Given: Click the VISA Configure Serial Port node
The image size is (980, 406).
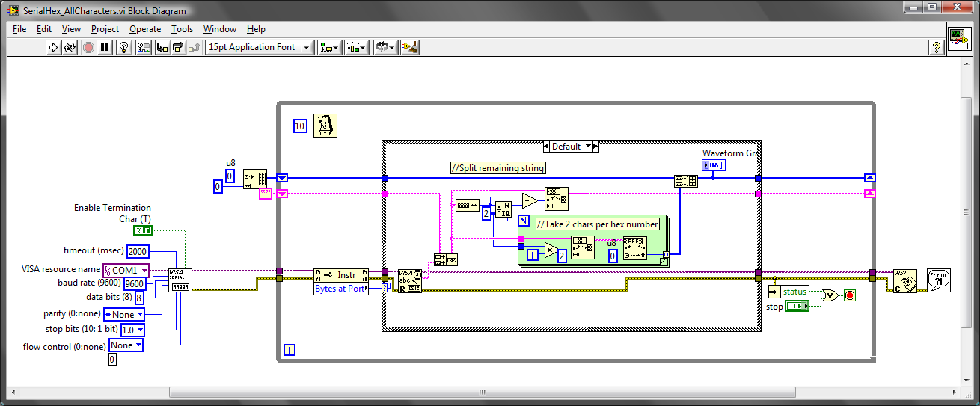Looking at the screenshot, I should coord(180,280).
